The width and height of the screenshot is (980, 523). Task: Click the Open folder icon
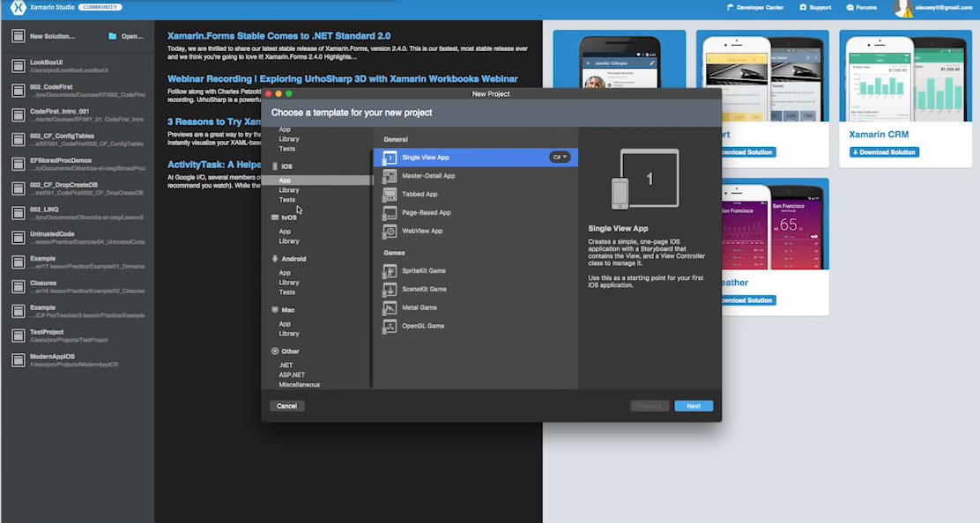coord(113,36)
